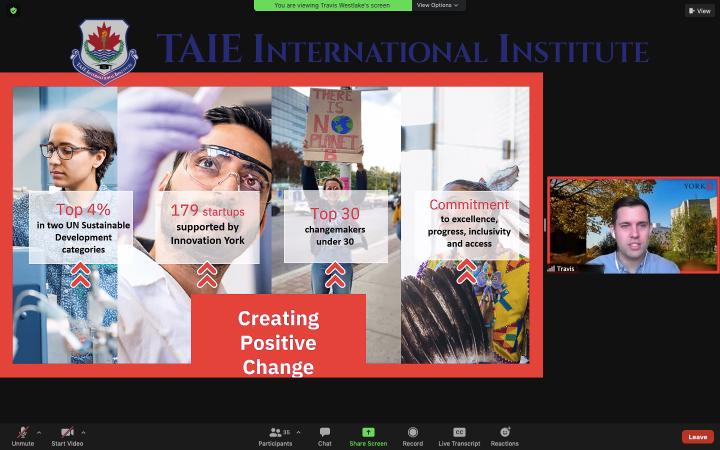Open the View Options dropdown
This screenshot has height=450, width=720.
pos(438,5)
